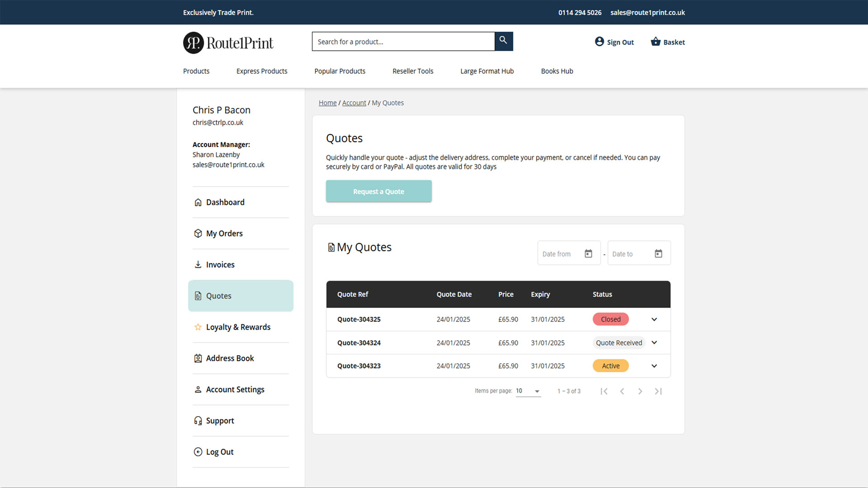Follow the Home breadcrumb link
Viewport: 868px width, 488px height.
click(327, 103)
